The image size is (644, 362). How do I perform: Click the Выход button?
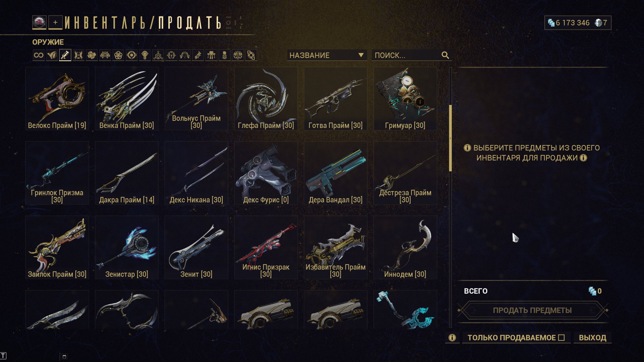pos(592,338)
